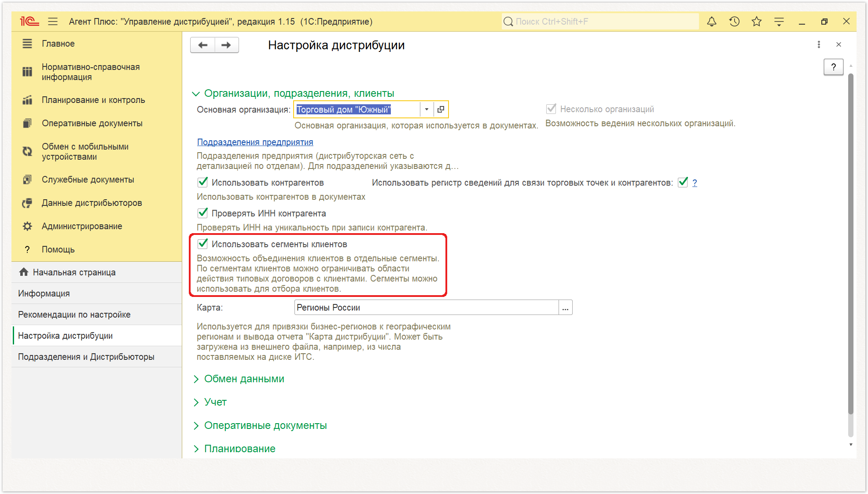Open Данные дистрибьюторов section
Viewport: 868px width, 494px height.
point(92,203)
